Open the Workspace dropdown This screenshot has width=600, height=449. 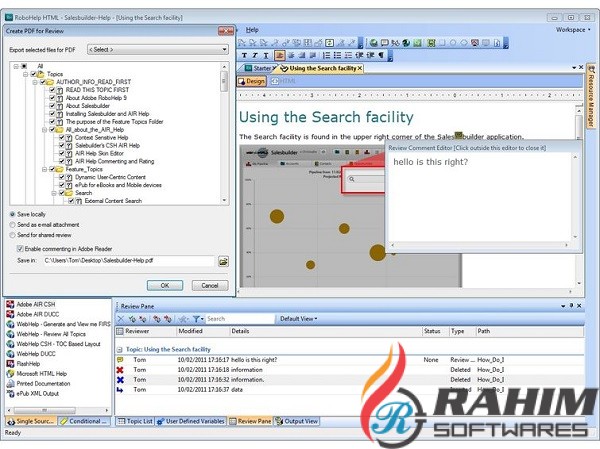pyautogui.click(x=573, y=29)
